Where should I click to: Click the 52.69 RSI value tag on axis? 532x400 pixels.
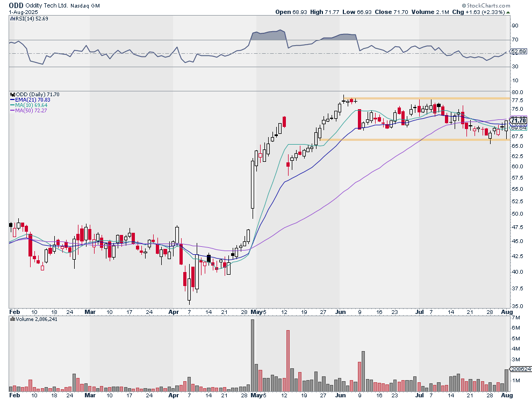pyautogui.click(x=519, y=52)
